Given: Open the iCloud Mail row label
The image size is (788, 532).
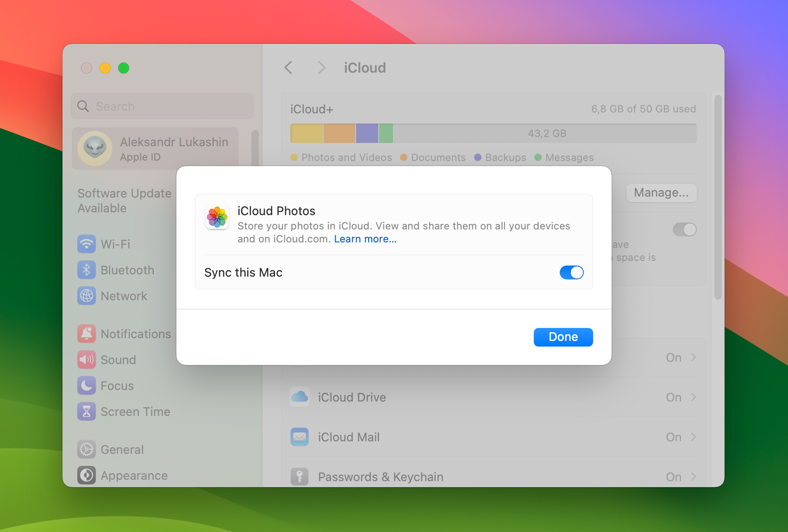Looking at the screenshot, I should tap(349, 437).
